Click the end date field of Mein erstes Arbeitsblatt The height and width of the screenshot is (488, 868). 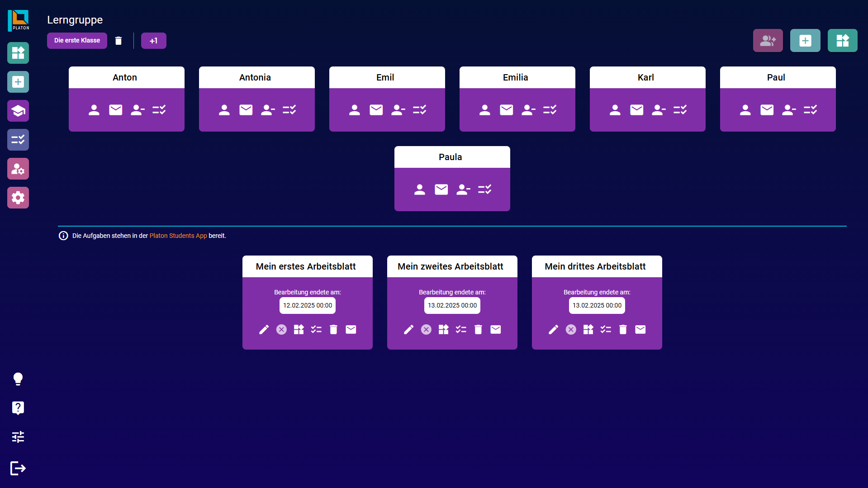pyautogui.click(x=307, y=306)
